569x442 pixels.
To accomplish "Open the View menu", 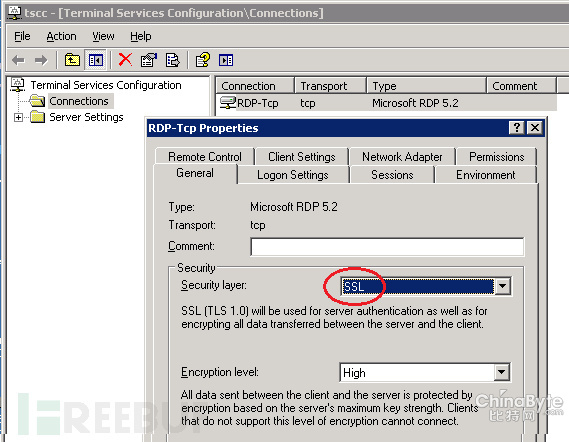I will coord(103,36).
